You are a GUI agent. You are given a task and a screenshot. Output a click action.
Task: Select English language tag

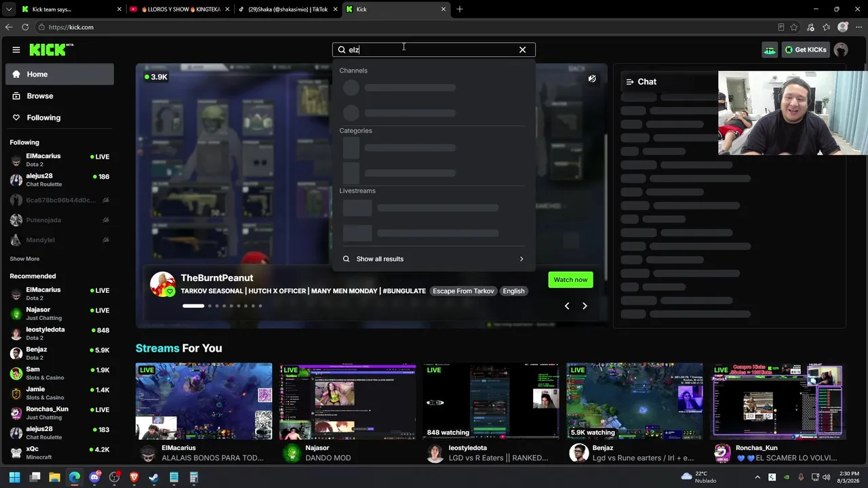coord(513,291)
